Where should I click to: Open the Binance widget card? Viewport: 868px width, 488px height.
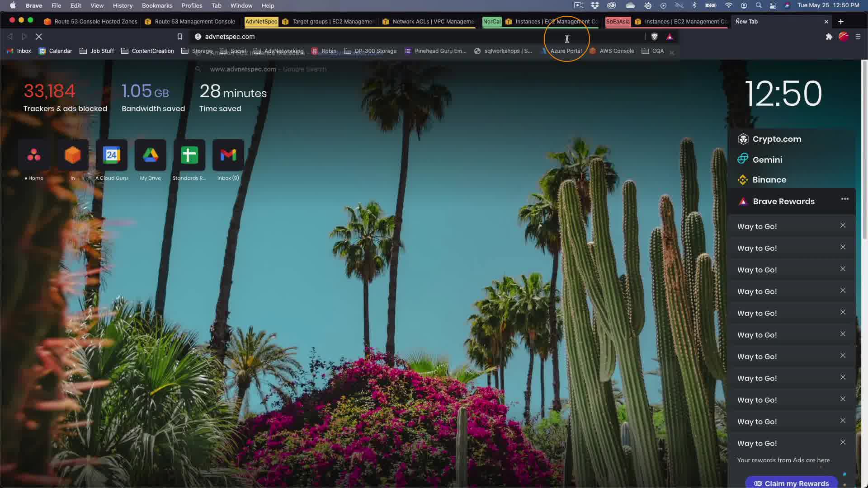point(769,180)
